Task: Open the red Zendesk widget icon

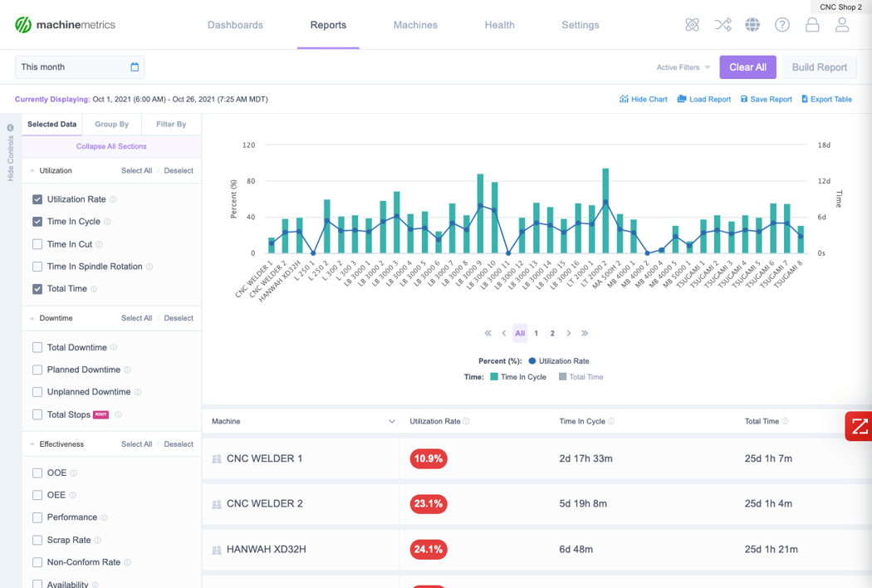Action: click(859, 426)
